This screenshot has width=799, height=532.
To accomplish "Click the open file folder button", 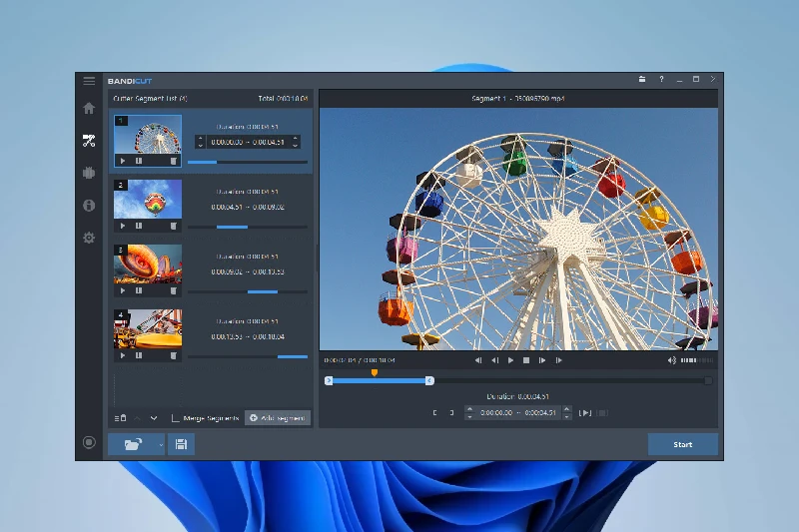I will (x=133, y=444).
